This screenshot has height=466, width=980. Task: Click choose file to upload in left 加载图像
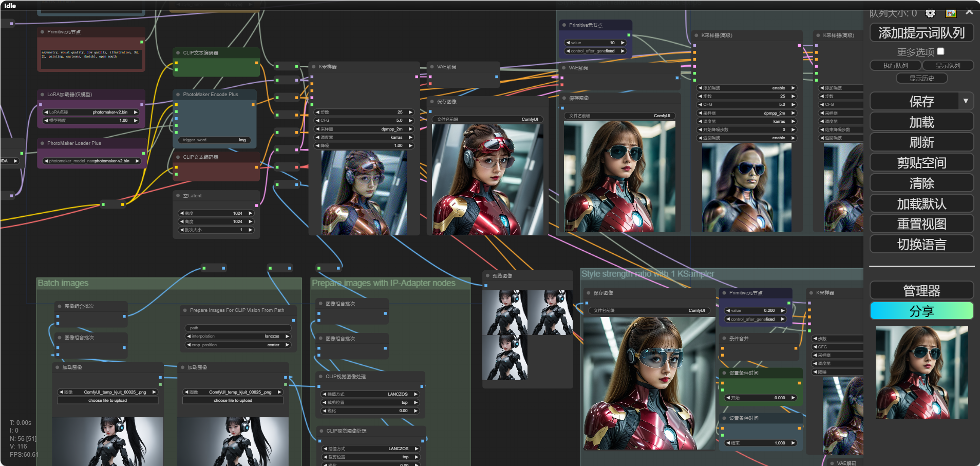[107, 400]
